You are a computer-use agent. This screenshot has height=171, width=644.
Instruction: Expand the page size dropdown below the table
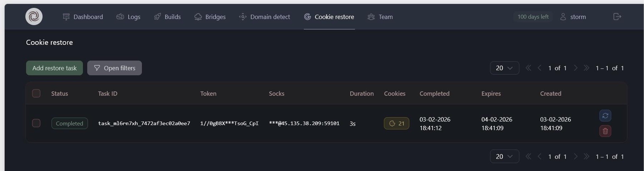(x=504, y=156)
